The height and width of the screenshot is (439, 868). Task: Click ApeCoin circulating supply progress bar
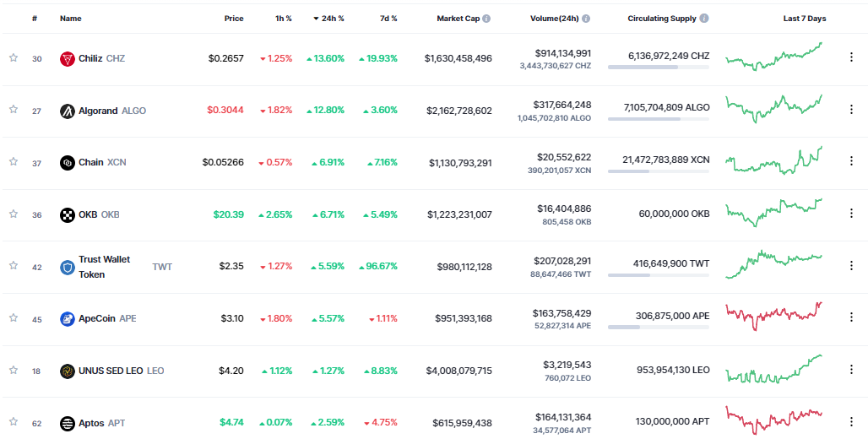[x=659, y=328]
